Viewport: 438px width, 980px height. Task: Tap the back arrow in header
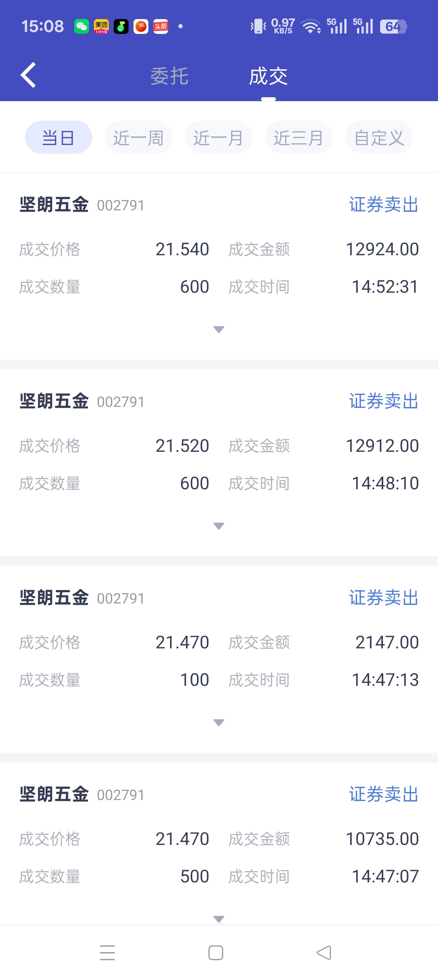click(x=28, y=75)
